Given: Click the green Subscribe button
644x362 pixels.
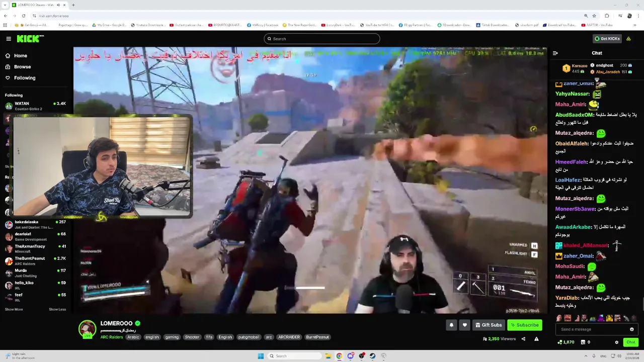Looking at the screenshot, I should pyautogui.click(x=524, y=325).
